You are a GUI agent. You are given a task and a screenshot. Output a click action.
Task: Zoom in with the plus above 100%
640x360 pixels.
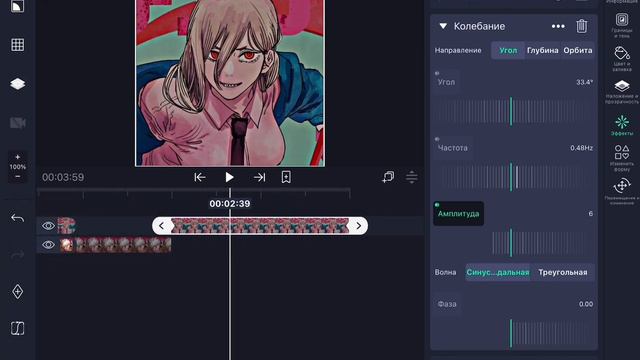click(x=18, y=157)
